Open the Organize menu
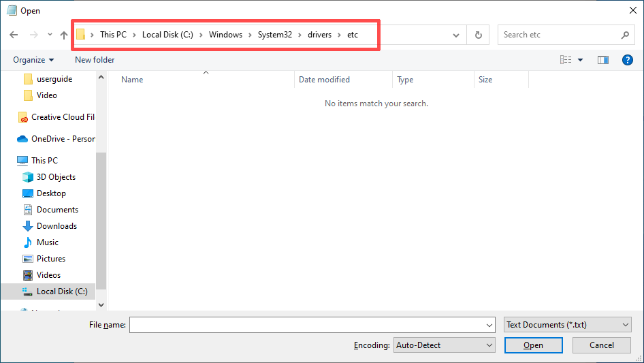This screenshot has width=644, height=363. (x=33, y=60)
